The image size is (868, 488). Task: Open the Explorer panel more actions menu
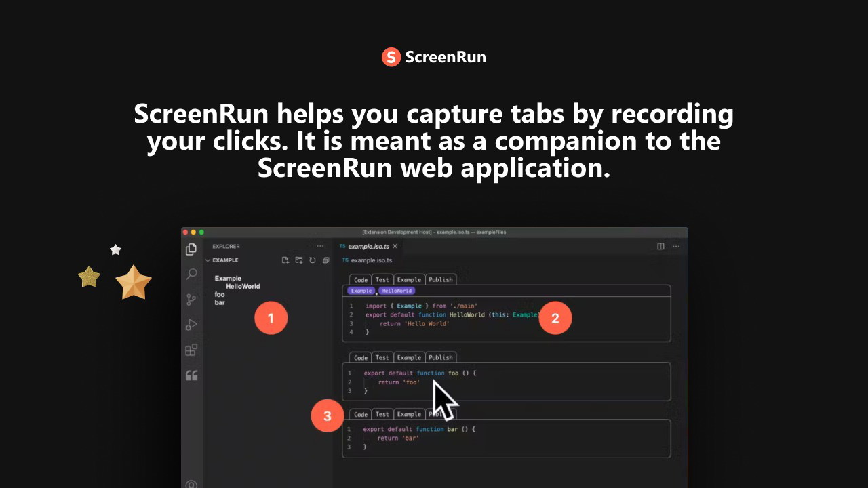(320, 246)
